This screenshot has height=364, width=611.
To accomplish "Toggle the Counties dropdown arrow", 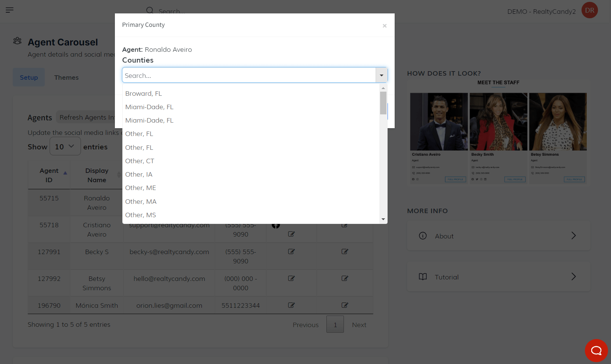I will coord(381,75).
